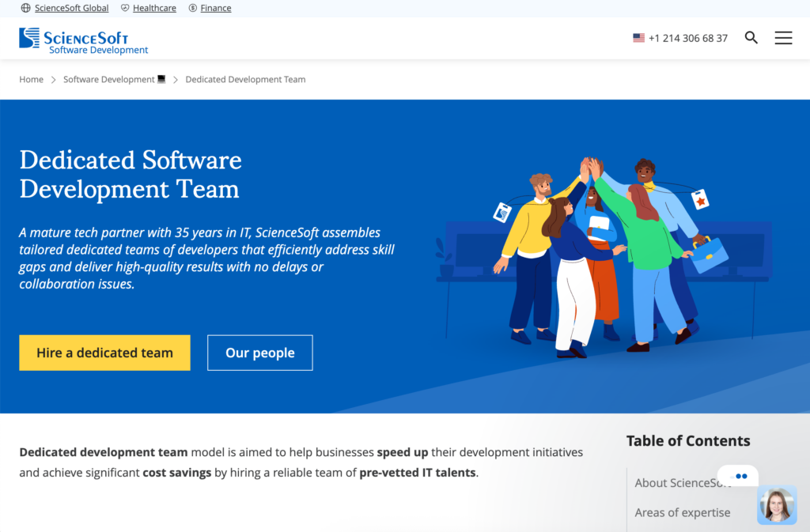810x532 pixels.
Task: Click the Finance dollar icon
Action: pyautogui.click(x=193, y=8)
